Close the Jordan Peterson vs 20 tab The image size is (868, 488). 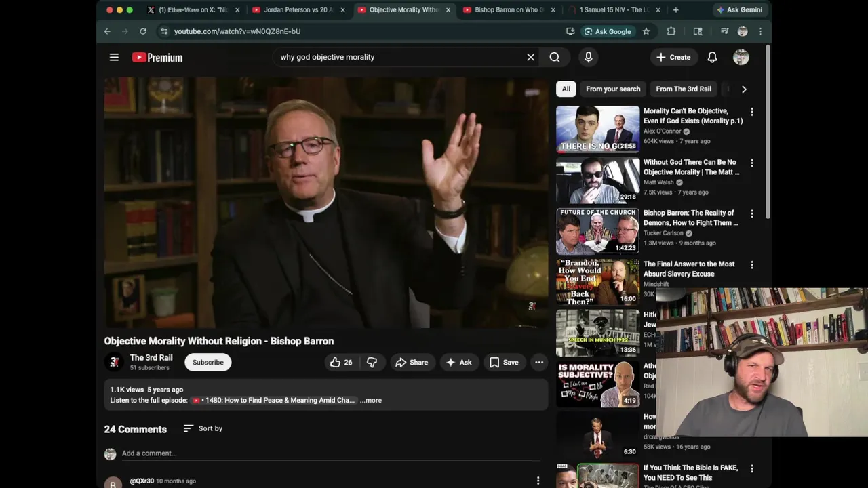342,10
